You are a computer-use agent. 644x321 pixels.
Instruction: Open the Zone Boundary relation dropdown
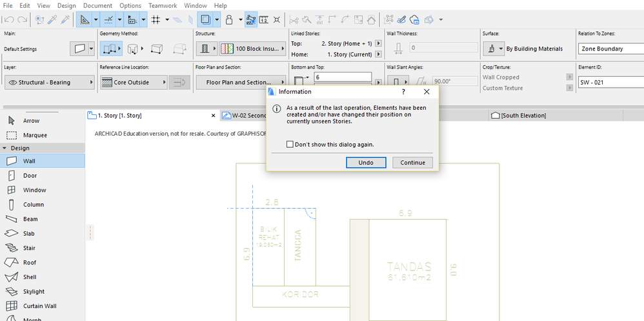[611, 49]
